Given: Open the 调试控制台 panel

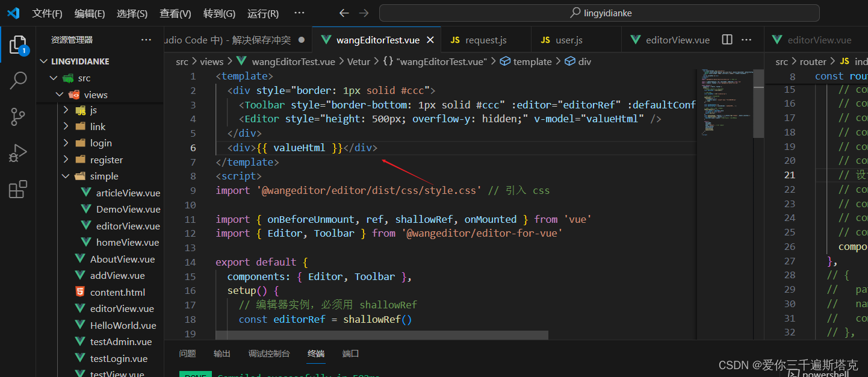Looking at the screenshot, I should point(269,354).
